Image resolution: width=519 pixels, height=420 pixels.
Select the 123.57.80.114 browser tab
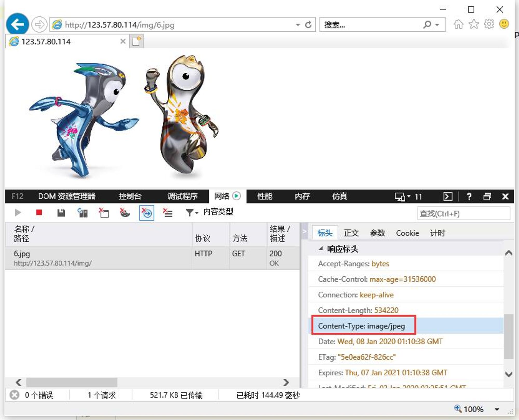tap(67, 41)
